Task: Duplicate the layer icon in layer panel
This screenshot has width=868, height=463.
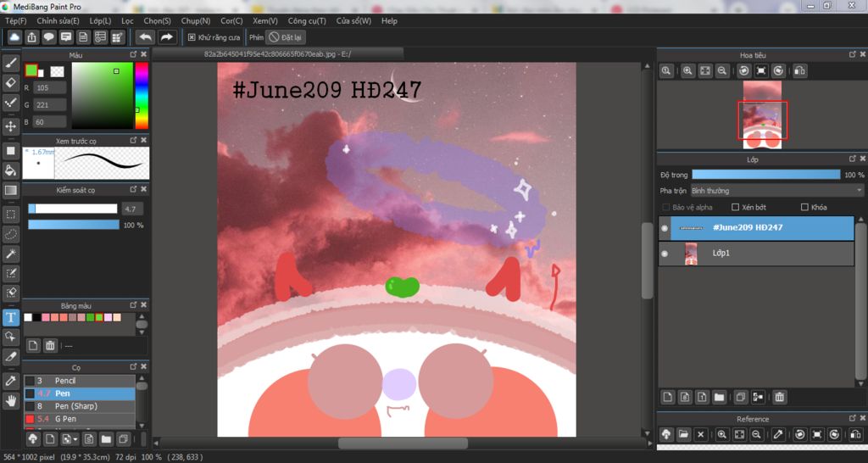Action: (x=741, y=397)
